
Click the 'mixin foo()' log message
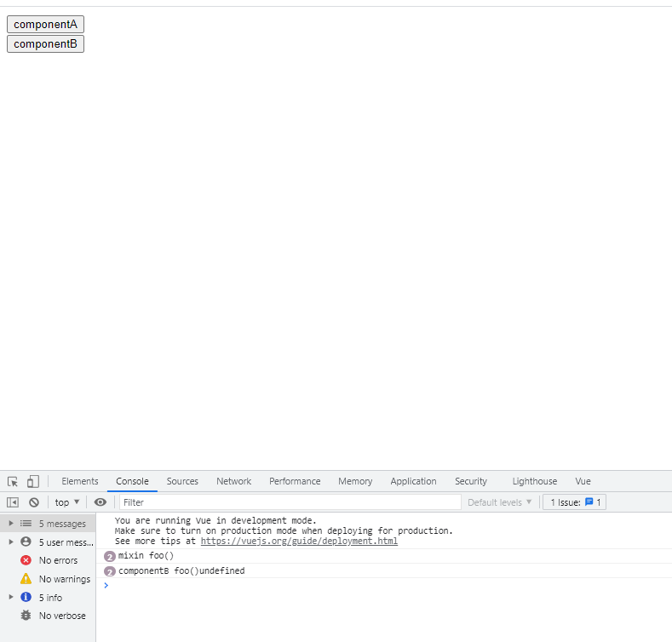(x=146, y=556)
